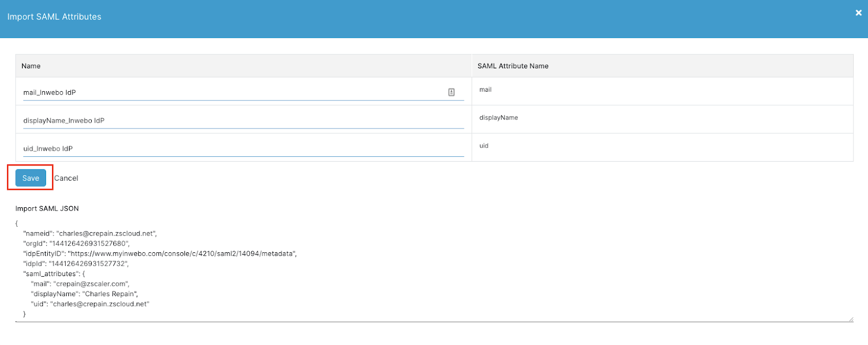
Task: Click the SAML Attribute Name column header
Action: pos(513,66)
